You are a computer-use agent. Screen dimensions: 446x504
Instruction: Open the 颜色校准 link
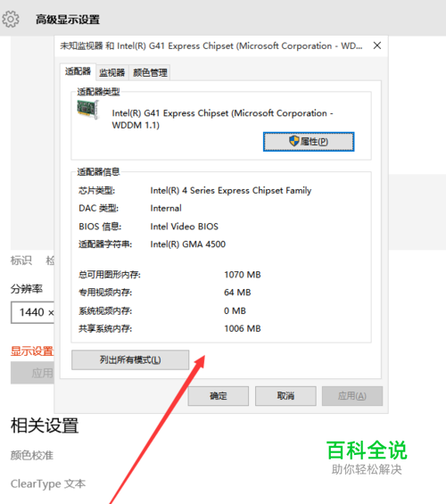pos(32,455)
